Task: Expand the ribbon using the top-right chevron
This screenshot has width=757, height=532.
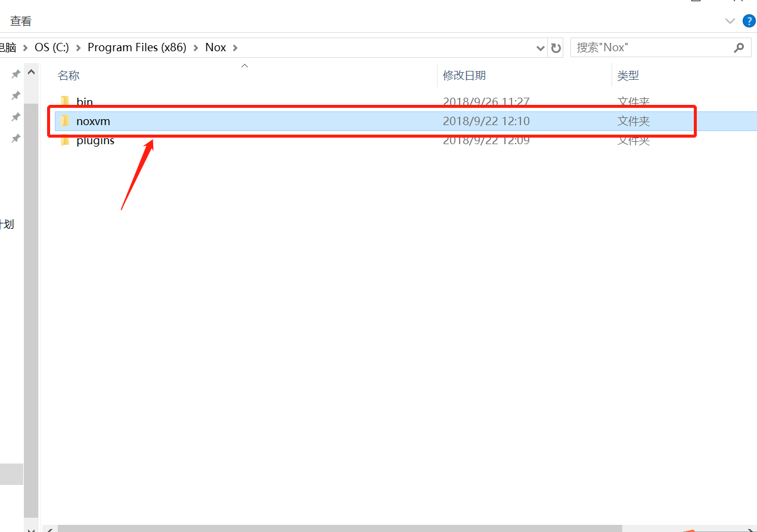Action: click(730, 21)
